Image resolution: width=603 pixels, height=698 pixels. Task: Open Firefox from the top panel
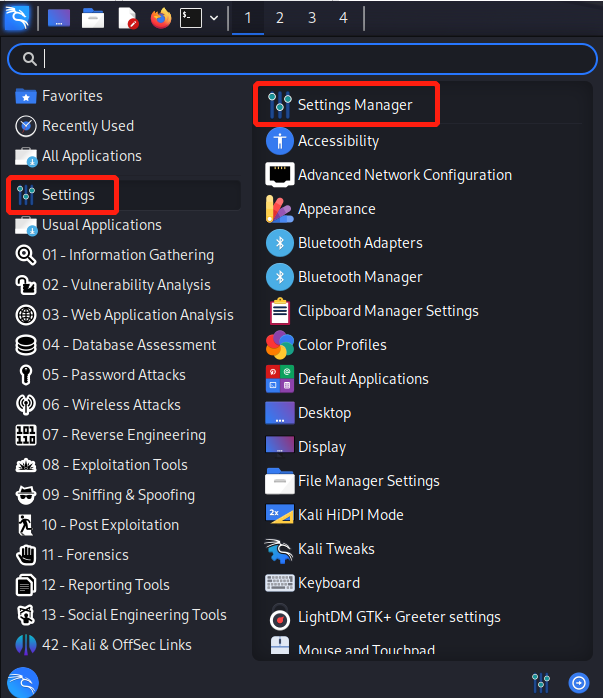tap(161, 18)
